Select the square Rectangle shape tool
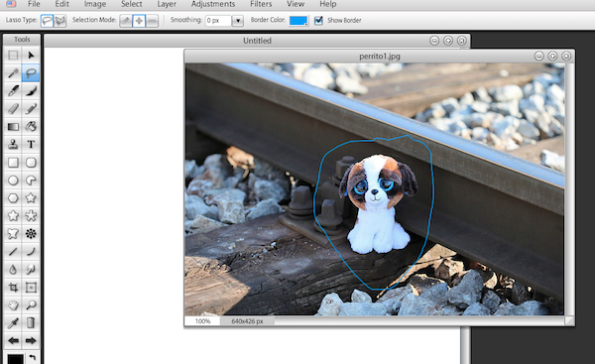This screenshot has width=595, height=364. click(x=13, y=163)
